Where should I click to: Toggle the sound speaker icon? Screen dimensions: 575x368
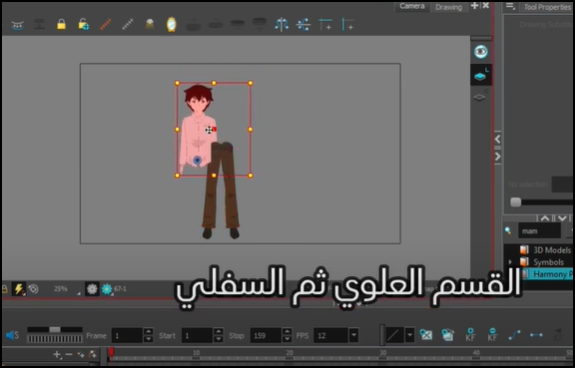pyautogui.click(x=12, y=335)
